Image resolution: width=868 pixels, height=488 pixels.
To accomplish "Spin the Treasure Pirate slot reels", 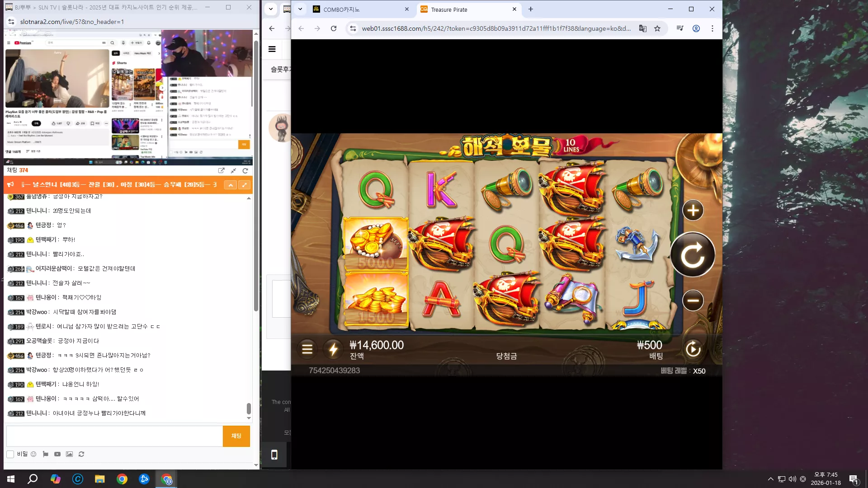I will click(692, 255).
